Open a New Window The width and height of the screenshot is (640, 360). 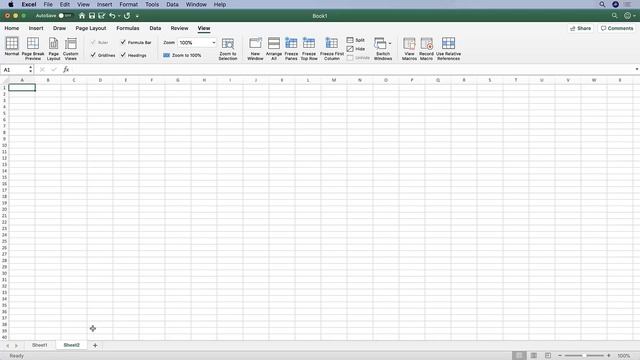pyautogui.click(x=255, y=48)
